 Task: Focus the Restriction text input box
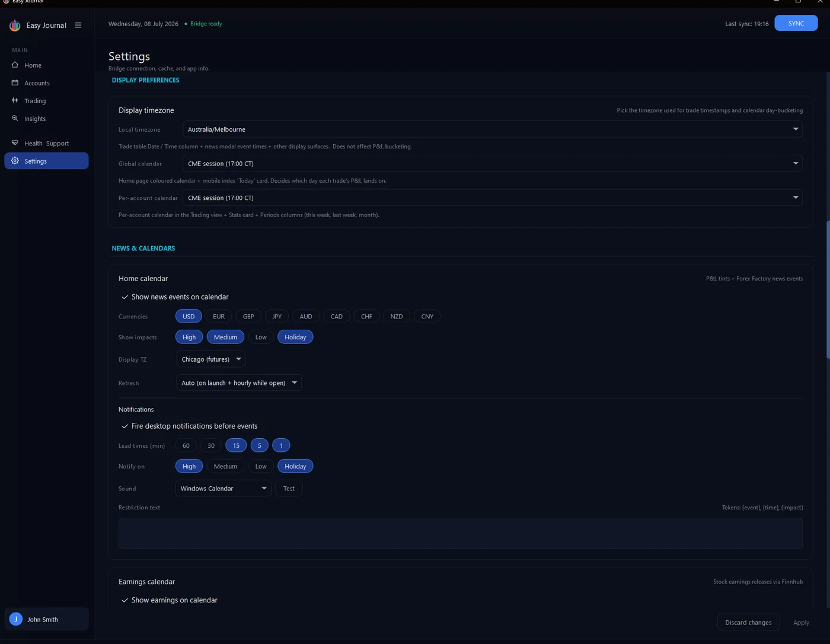tap(461, 533)
